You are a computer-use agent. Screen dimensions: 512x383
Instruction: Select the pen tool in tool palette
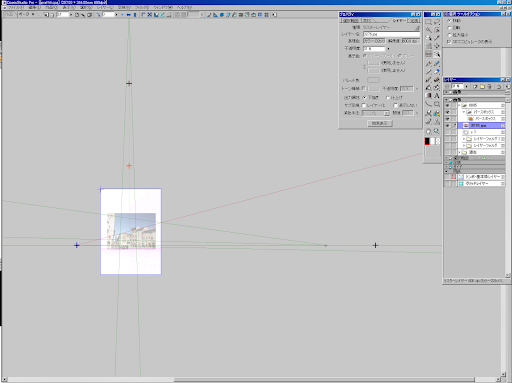pyautogui.click(x=429, y=63)
